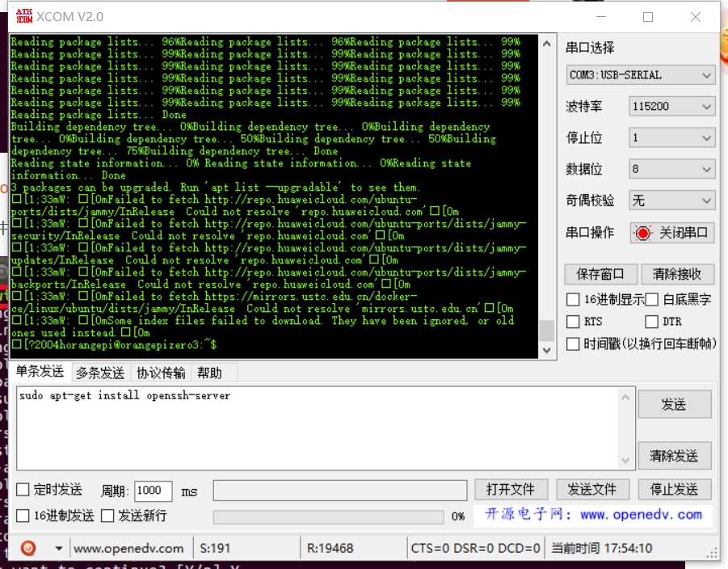Viewport: 728px width, 569px height.
Task: Click the 当前时间 17:54:10 clock text
Action: pos(602,549)
